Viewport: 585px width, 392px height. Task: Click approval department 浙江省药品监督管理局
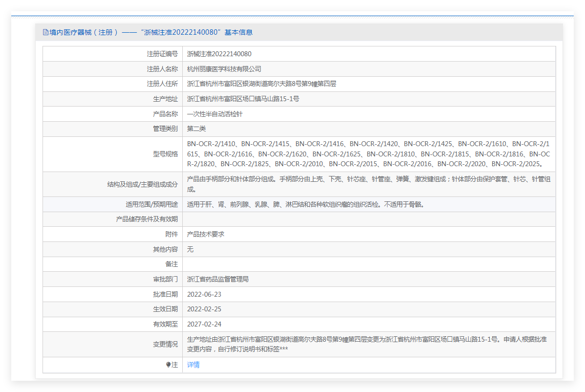(x=217, y=279)
